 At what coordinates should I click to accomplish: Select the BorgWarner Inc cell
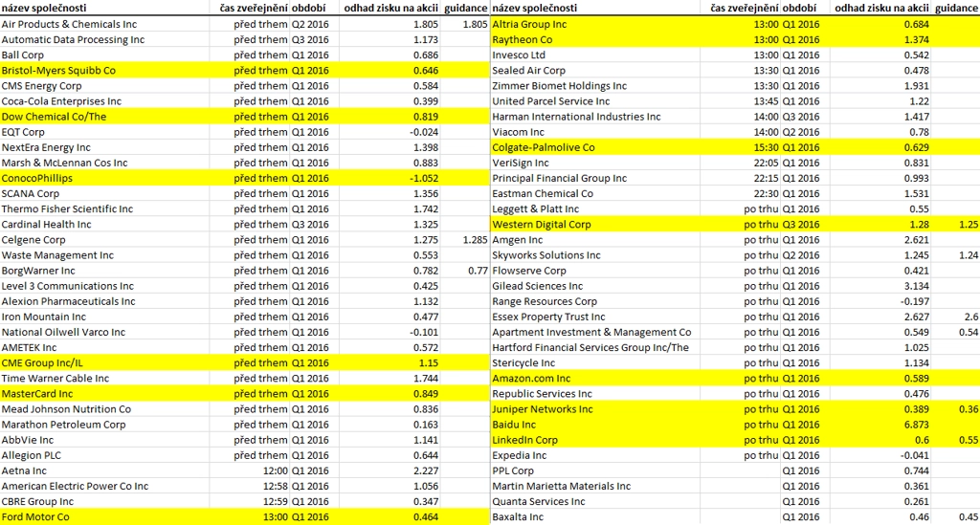point(105,271)
